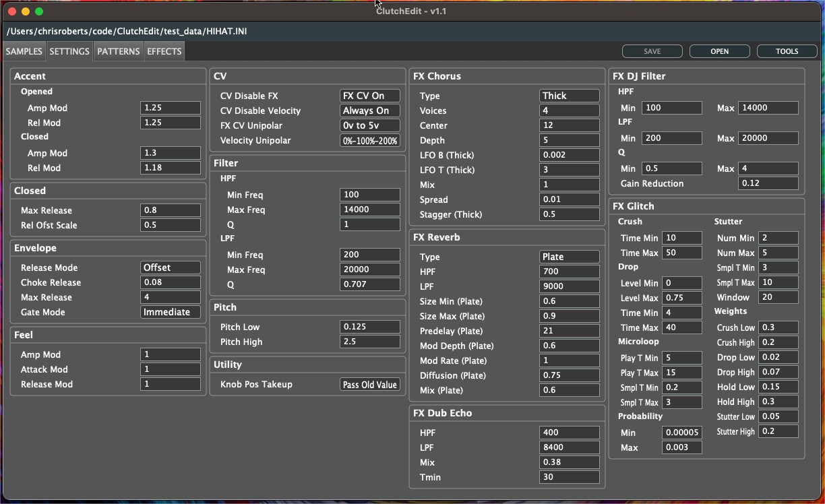Edit the Pitch High value

pos(370,342)
